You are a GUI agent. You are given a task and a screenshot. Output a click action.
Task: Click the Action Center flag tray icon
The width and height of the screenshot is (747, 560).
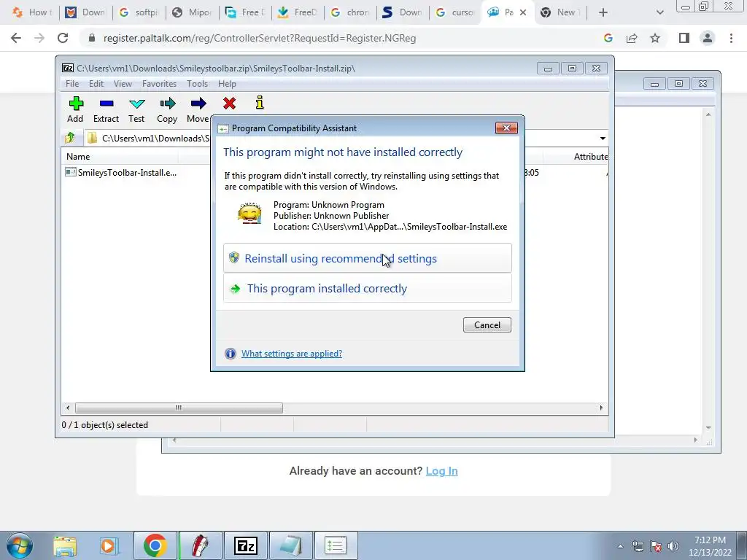click(656, 546)
